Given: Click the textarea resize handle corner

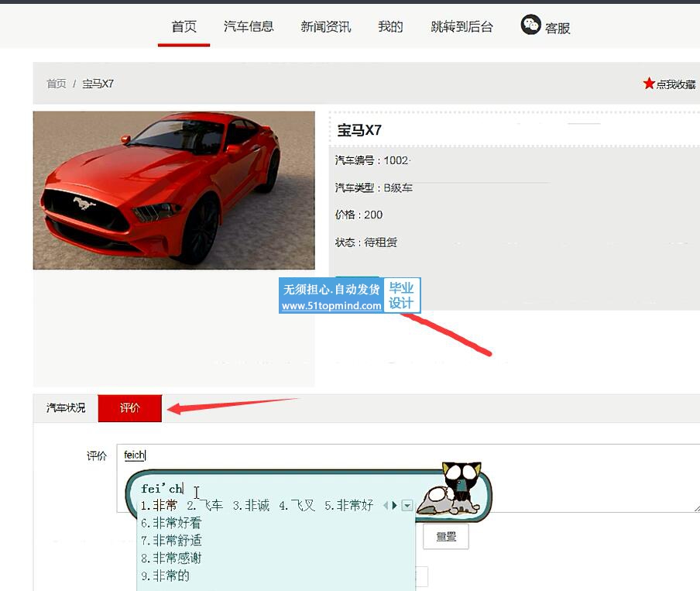Looking at the screenshot, I should (x=697, y=509).
